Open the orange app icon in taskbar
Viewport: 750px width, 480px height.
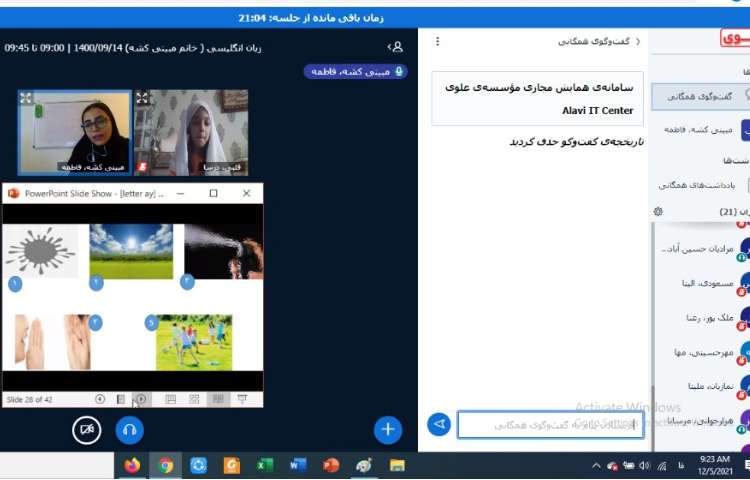tap(232, 465)
